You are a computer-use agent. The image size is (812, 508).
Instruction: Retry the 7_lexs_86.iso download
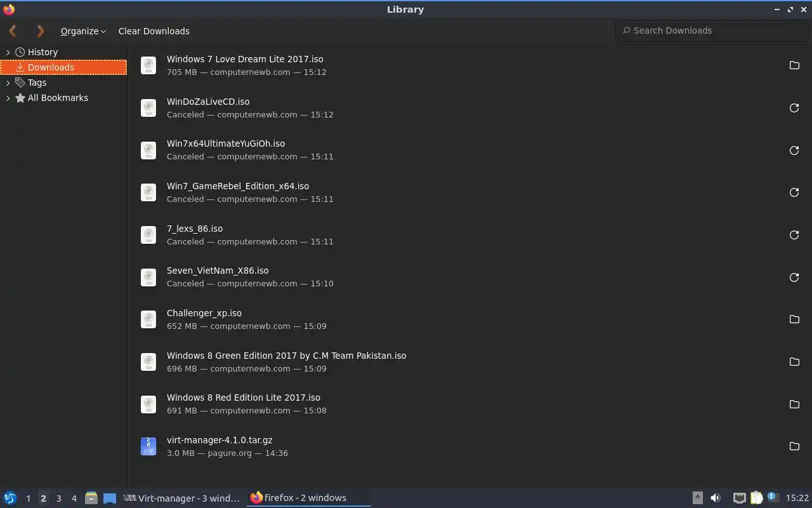[x=794, y=235]
